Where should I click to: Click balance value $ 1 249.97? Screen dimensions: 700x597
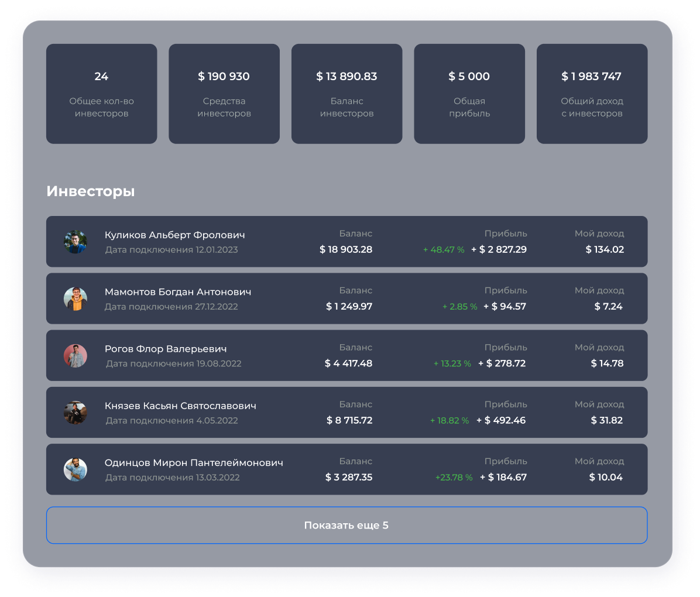coord(349,306)
